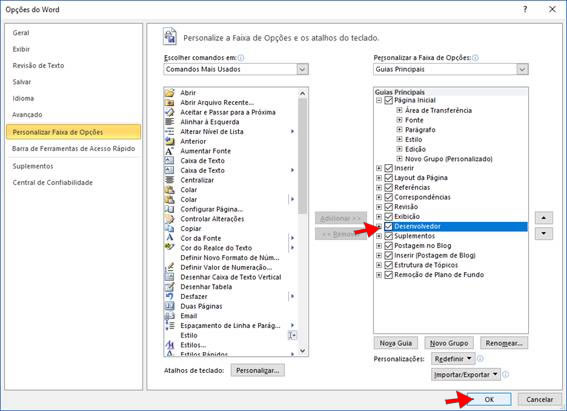Open the Guias Principais dropdown
The width and height of the screenshot is (567, 411).
click(522, 69)
